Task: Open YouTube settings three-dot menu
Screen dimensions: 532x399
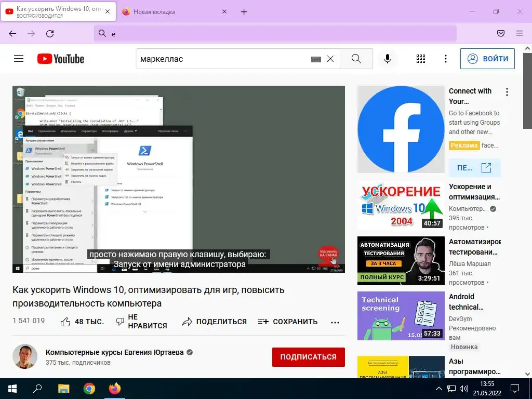Action: [445, 59]
